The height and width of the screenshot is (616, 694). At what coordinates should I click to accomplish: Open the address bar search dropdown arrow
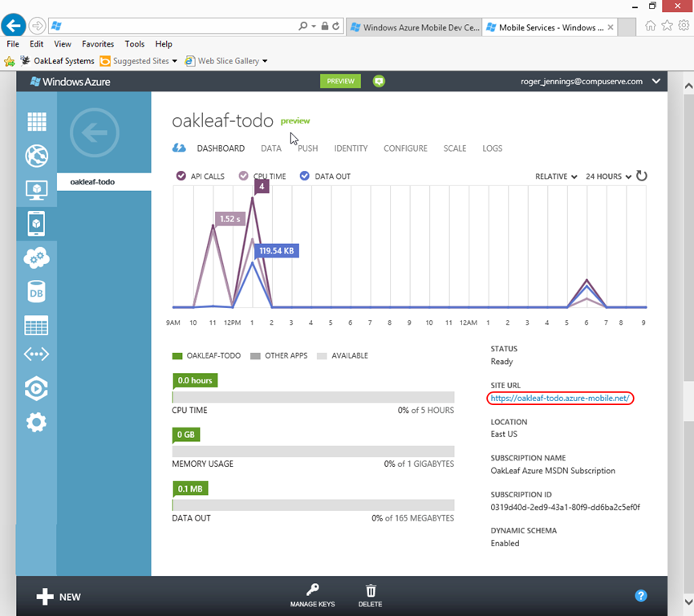[x=314, y=26]
